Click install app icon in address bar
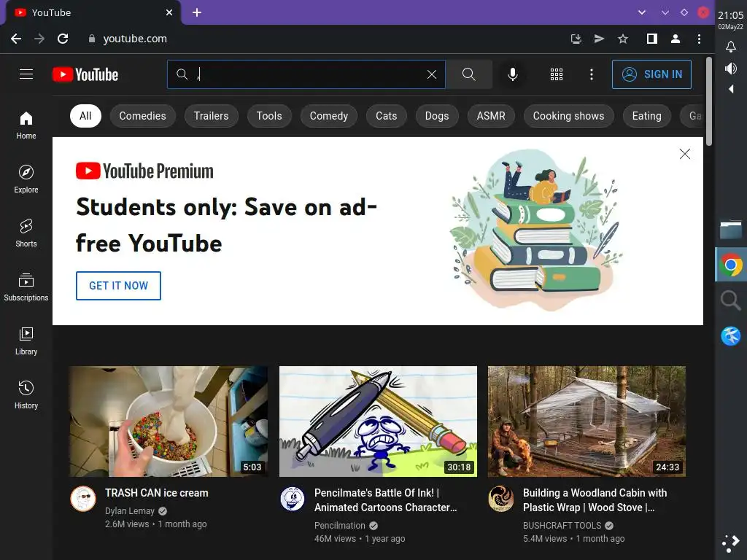The width and height of the screenshot is (747, 560). [576, 39]
